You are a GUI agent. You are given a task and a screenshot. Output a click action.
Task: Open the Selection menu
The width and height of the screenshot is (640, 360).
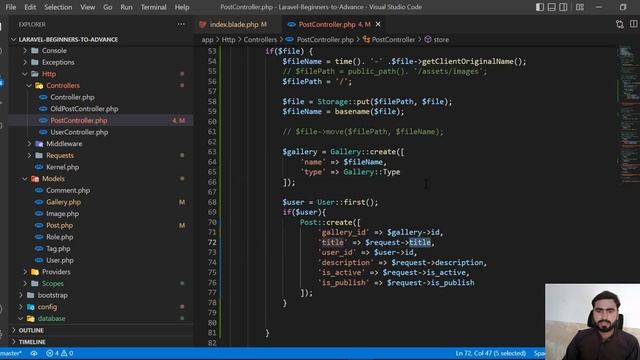[x=58, y=7]
